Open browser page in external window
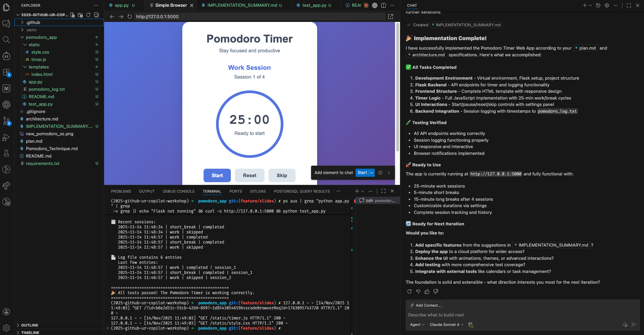This screenshot has width=644, height=335. point(391,17)
